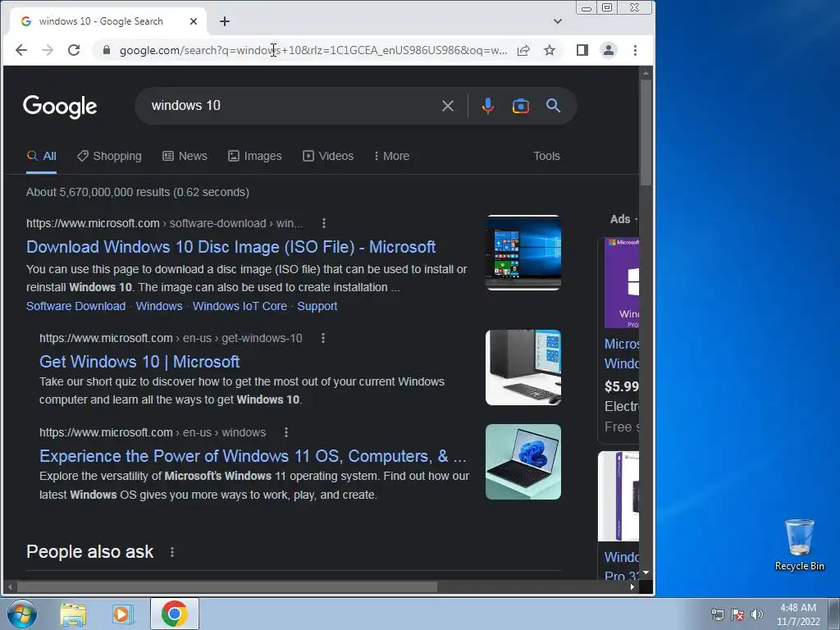Open Windows Media Player from the taskbar
Image resolution: width=840 pixels, height=630 pixels.
tap(123, 614)
